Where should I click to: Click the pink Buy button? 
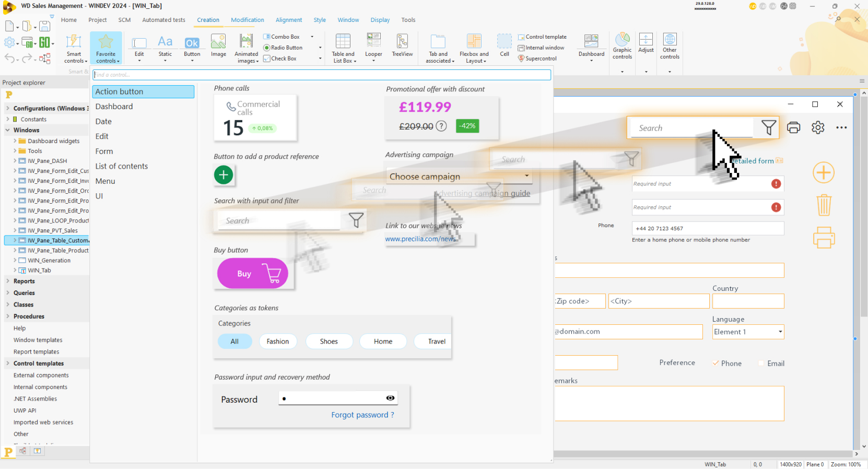click(253, 273)
